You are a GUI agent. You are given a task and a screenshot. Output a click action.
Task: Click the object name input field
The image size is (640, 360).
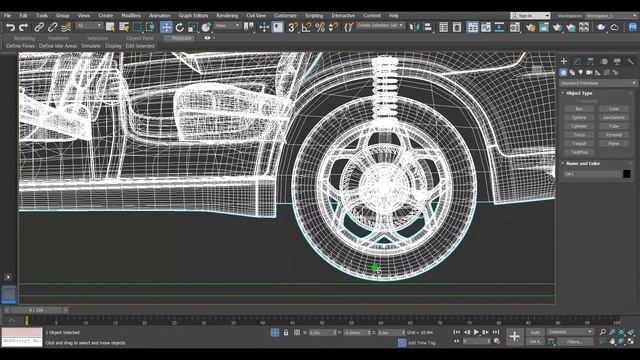coord(593,174)
